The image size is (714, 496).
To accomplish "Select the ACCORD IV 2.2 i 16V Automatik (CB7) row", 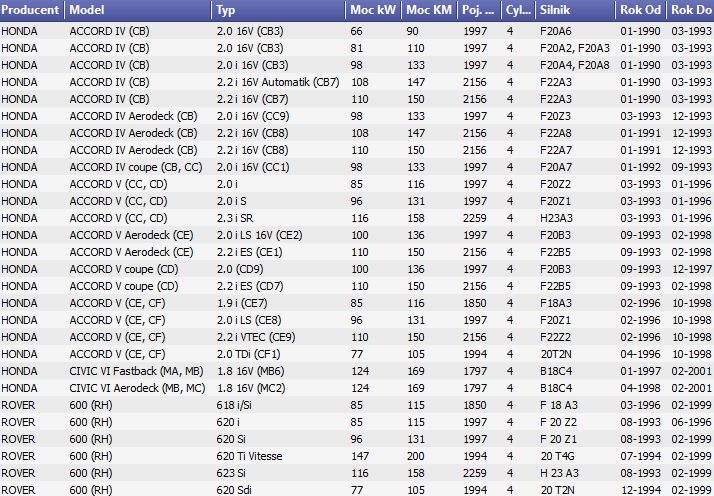I will coord(357,82).
